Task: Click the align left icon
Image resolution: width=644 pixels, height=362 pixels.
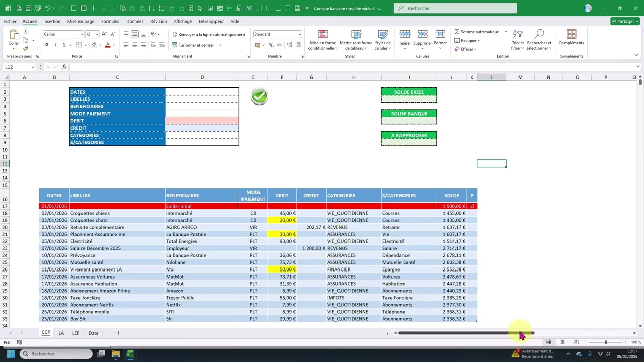Action: point(126,45)
